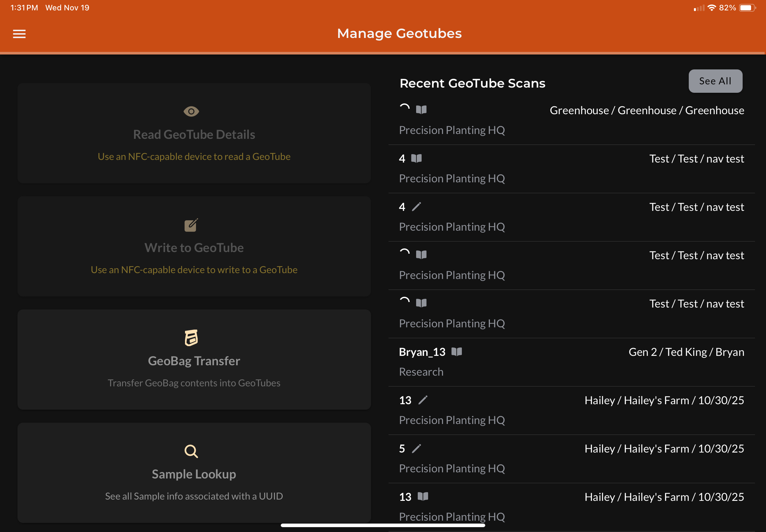Click the battery indicator in status bar
Screen dimensions: 766x532
747,8
